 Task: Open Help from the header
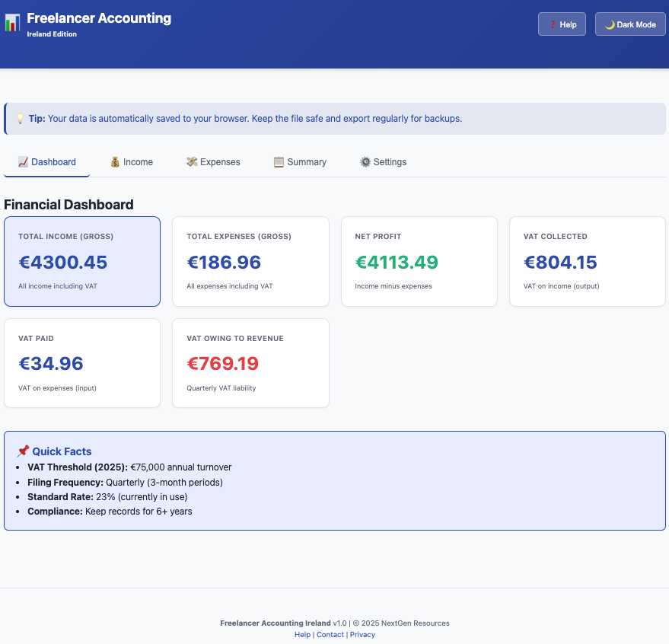click(x=562, y=24)
